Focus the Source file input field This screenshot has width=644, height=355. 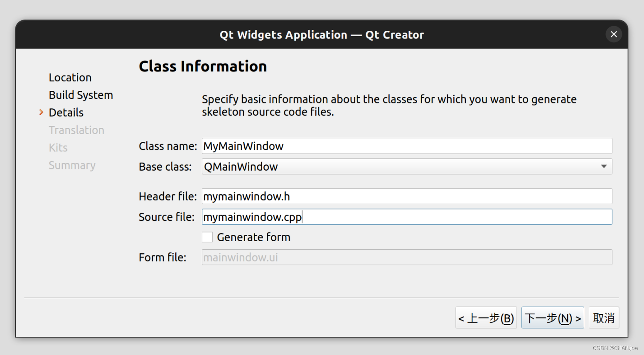pyautogui.click(x=407, y=217)
